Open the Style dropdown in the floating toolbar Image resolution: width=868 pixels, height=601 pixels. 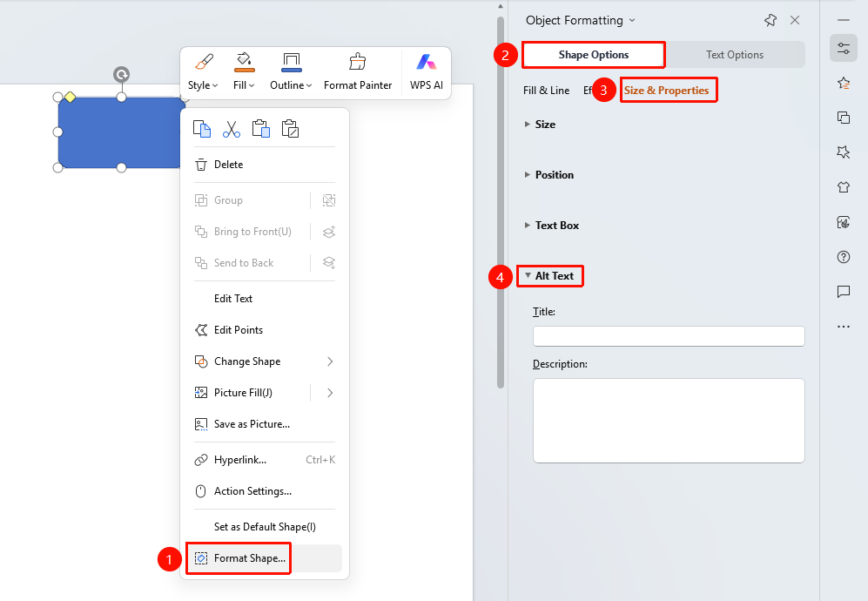[203, 72]
